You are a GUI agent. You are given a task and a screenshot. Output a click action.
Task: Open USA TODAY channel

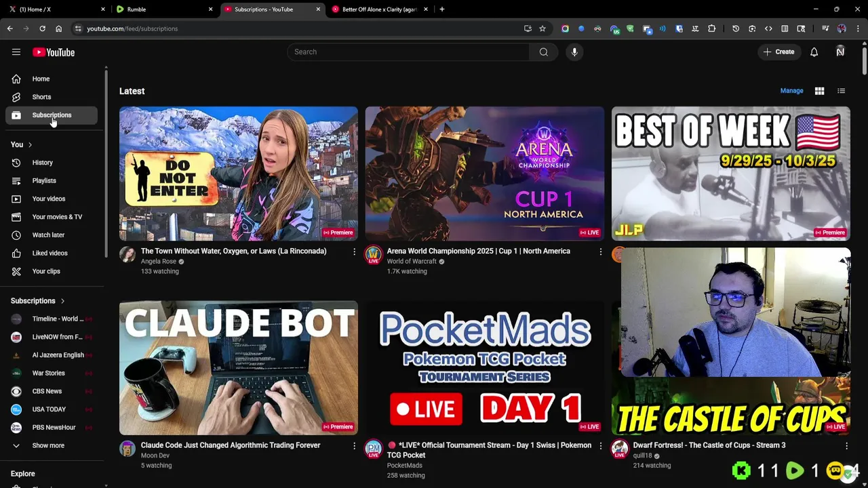(52, 409)
